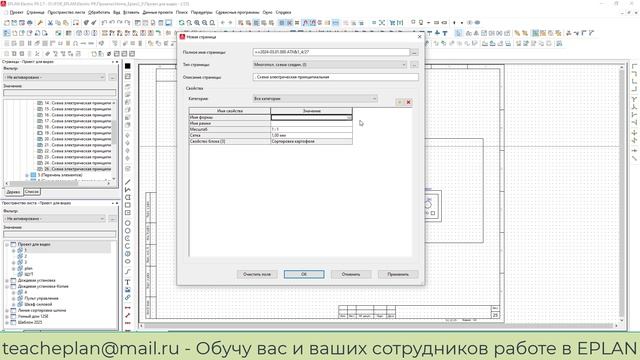Click the canvas horizontal scrollbar
Image resolution: width=640 pixels, height=360 pixels.
click(x=379, y=326)
